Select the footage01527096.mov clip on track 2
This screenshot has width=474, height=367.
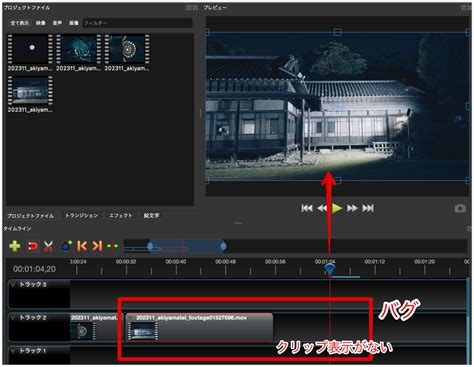[199, 327]
